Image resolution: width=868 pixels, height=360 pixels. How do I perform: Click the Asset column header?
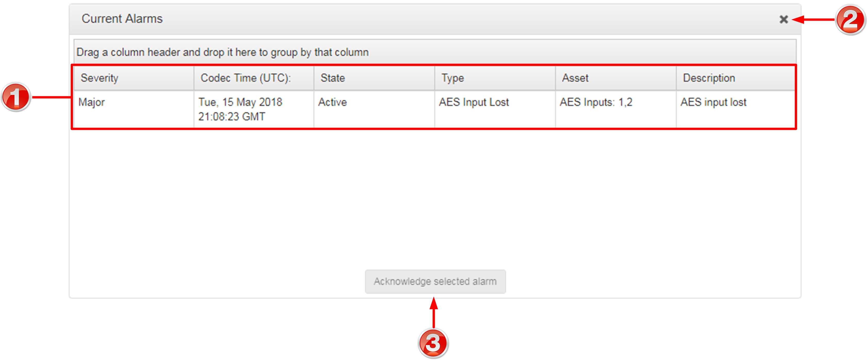pos(575,78)
